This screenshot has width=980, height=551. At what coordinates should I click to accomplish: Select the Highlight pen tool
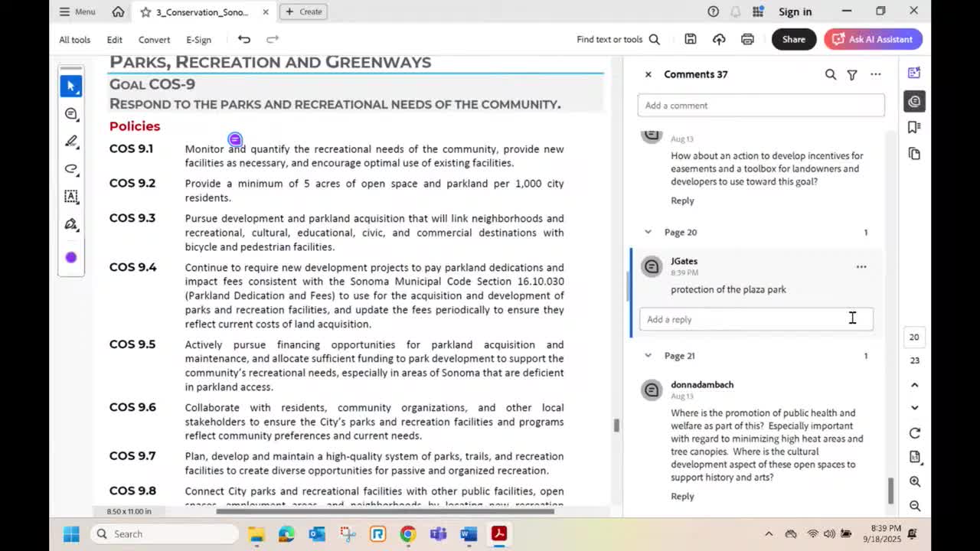[71, 142]
